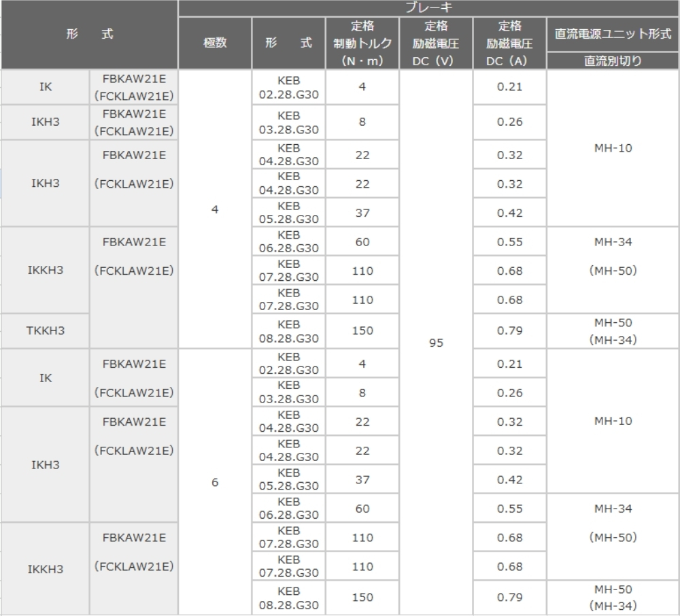Select torque value 60 in the 6-pole section
Screen dimensions: 680x616
(x=362, y=509)
